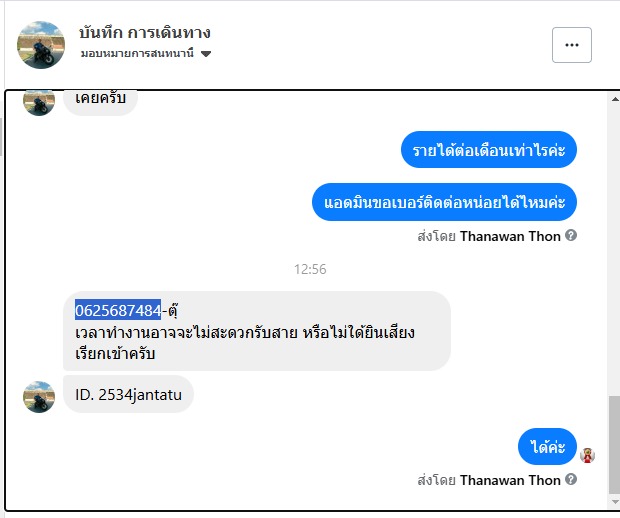Click the highlighted phone number 0625687484
The height and width of the screenshot is (518, 620).
point(118,310)
